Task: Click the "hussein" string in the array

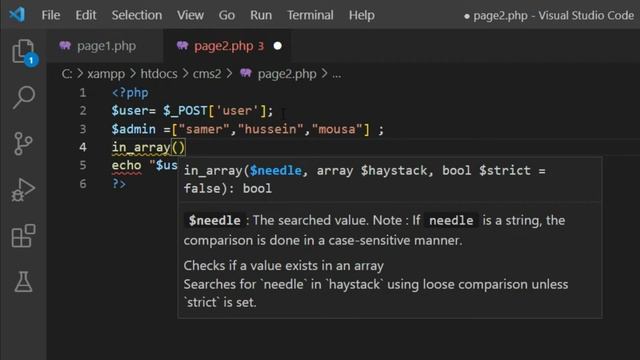Action: coord(270,129)
